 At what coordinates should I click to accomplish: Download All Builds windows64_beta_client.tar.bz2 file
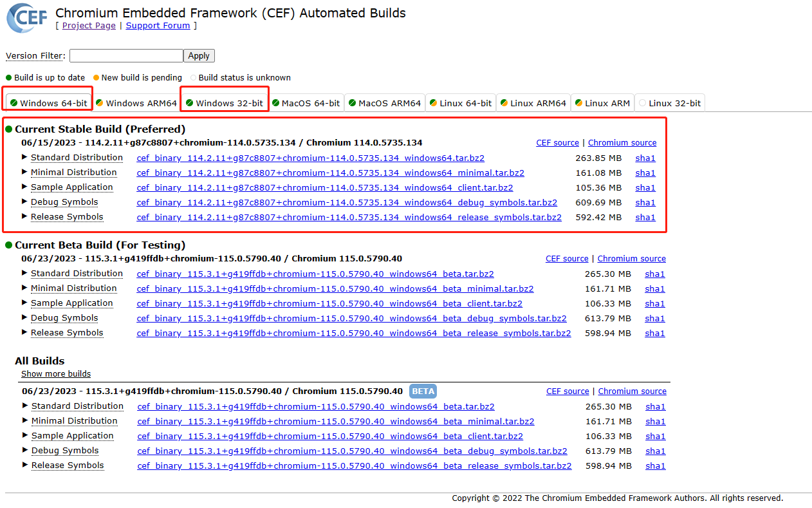330,437
